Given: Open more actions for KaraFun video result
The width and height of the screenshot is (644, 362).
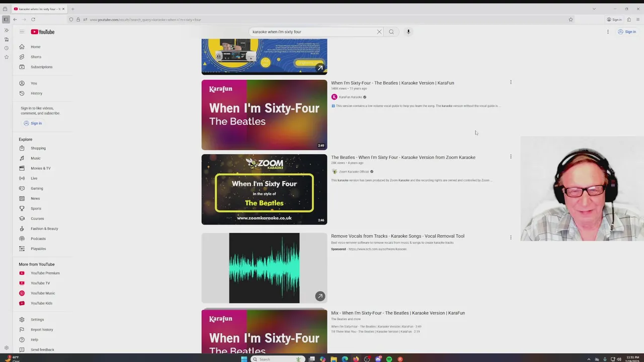Looking at the screenshot, I should pyautogui.click(x=511, y=82).
